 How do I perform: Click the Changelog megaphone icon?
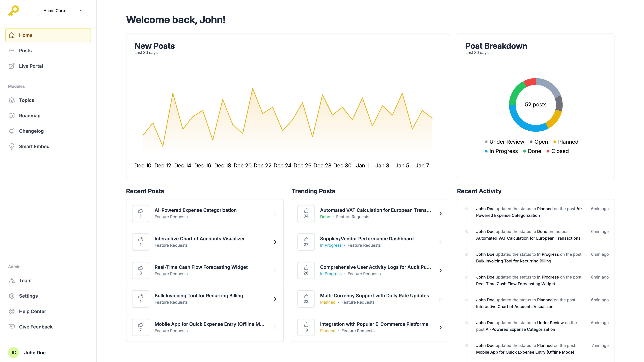click(12, 131)
